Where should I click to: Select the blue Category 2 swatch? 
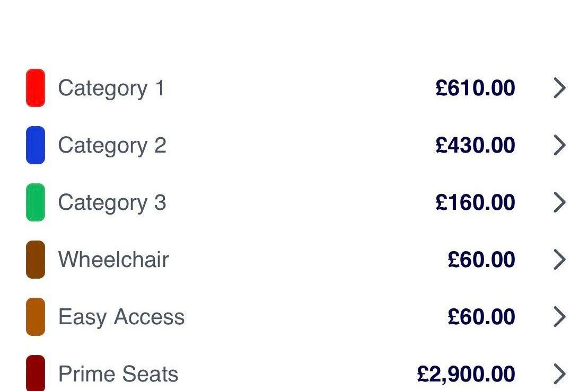(35, 145)
